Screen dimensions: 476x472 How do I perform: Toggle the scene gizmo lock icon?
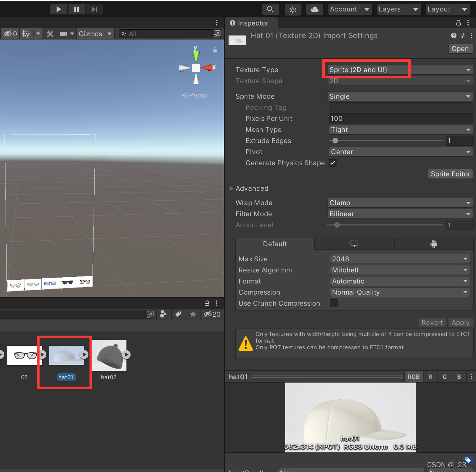coord(215,50)
